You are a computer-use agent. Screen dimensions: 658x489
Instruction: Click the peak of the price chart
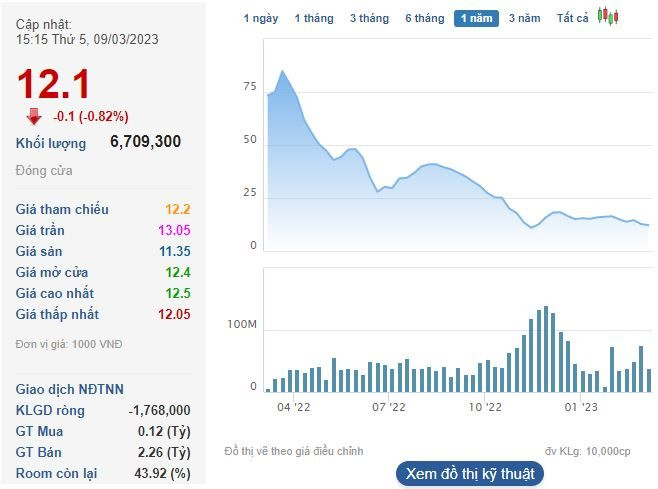[x=283, y=71]
